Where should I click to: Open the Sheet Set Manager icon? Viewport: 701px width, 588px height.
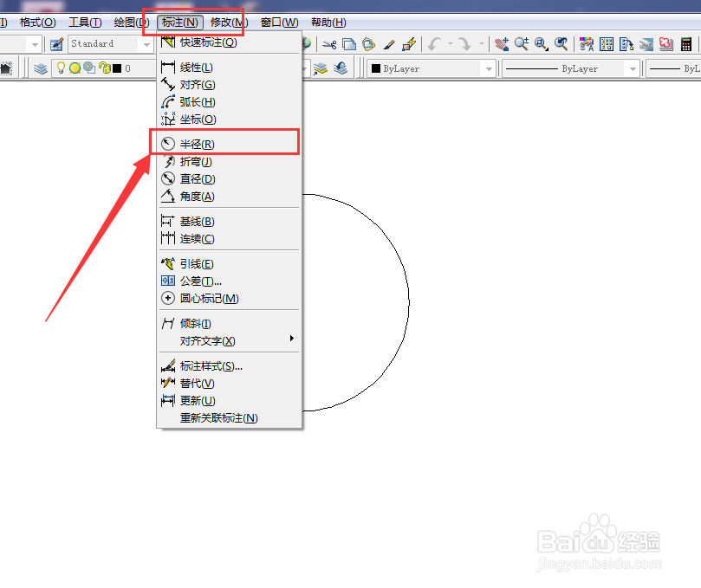pos(646,44)
